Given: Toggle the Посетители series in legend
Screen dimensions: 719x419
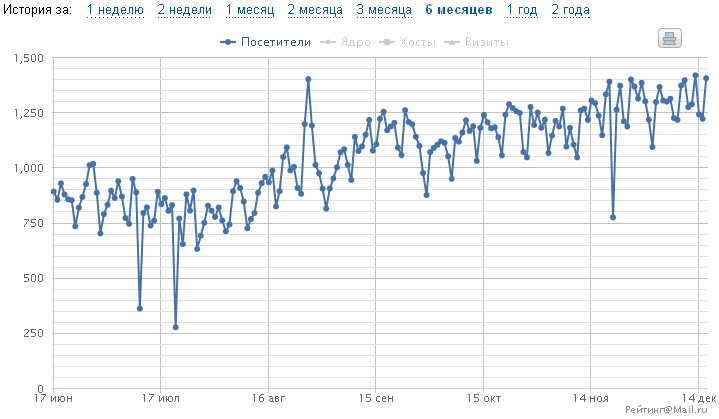Looking at the screenshot, I should tap(267, 42).
